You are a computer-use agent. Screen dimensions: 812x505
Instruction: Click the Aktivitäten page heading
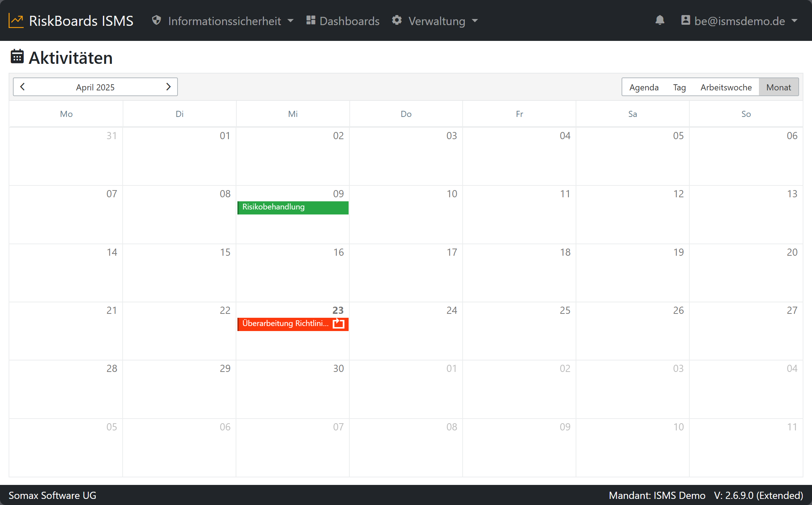point(71,58)
